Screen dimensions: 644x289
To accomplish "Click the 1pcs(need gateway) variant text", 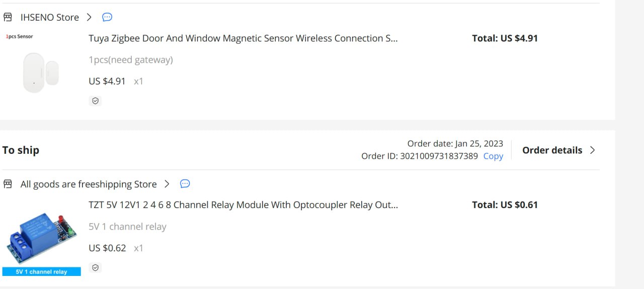I will pos(131,60).
